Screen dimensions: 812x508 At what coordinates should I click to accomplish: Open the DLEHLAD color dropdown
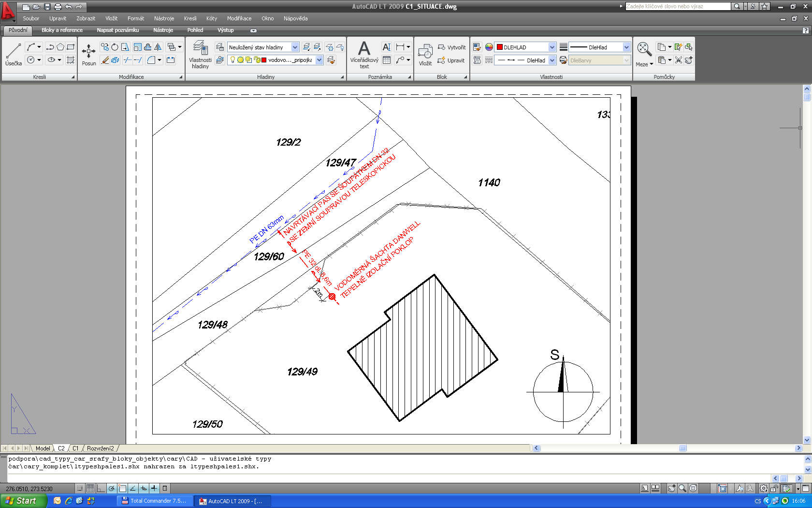552,47
